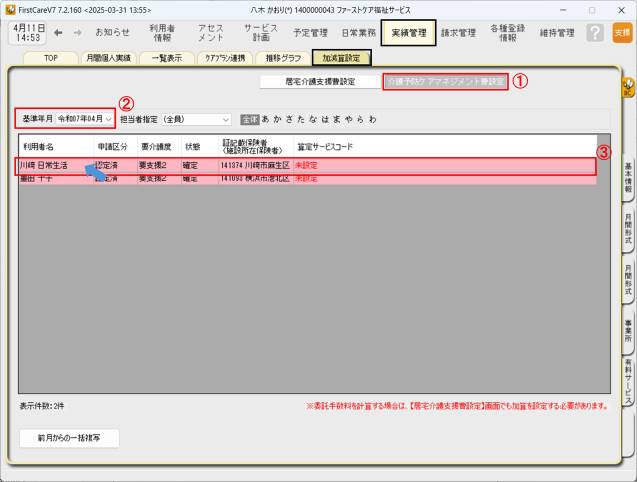Filter users by か kana row
637x482 pixels.
[x=277, y=118]
